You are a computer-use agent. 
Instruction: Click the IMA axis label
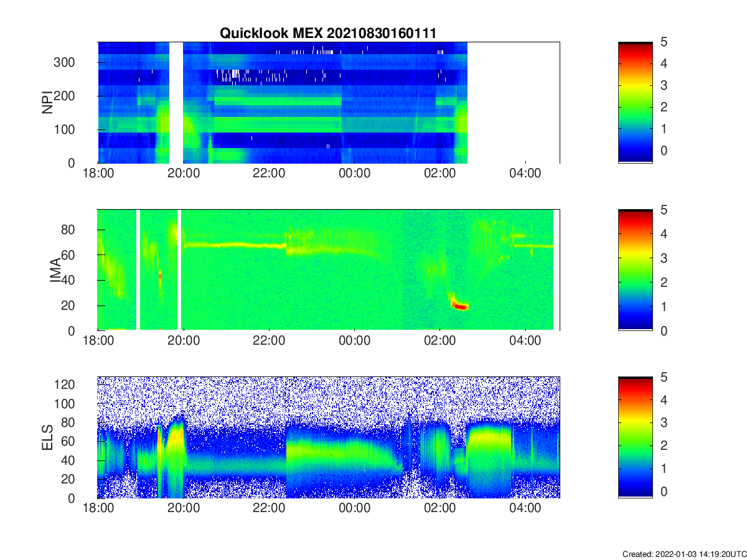pyautogui.click(x=56, y=270)
